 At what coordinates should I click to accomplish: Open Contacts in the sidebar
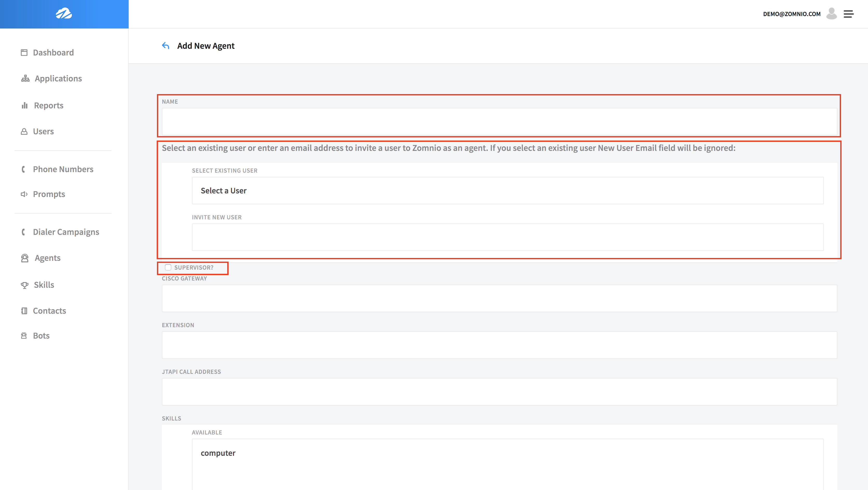[x=50, y=311]
